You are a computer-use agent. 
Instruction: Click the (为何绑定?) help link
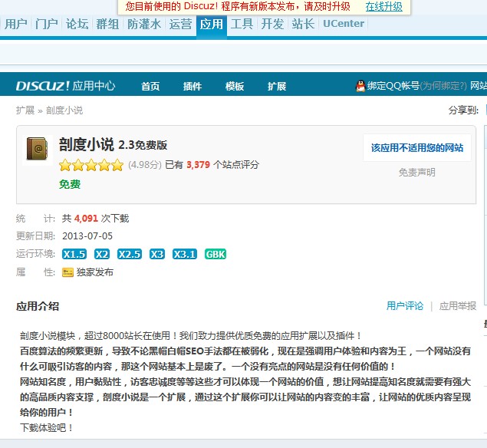click(443, 86)
